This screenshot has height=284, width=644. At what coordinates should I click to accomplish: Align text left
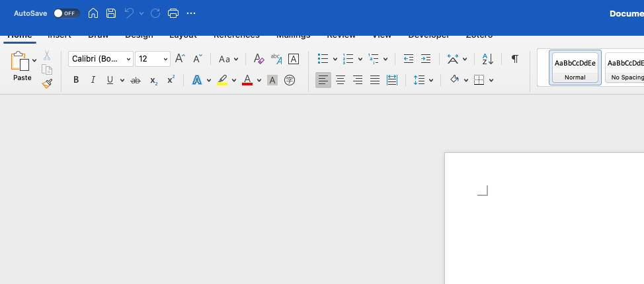pos(323,80)
